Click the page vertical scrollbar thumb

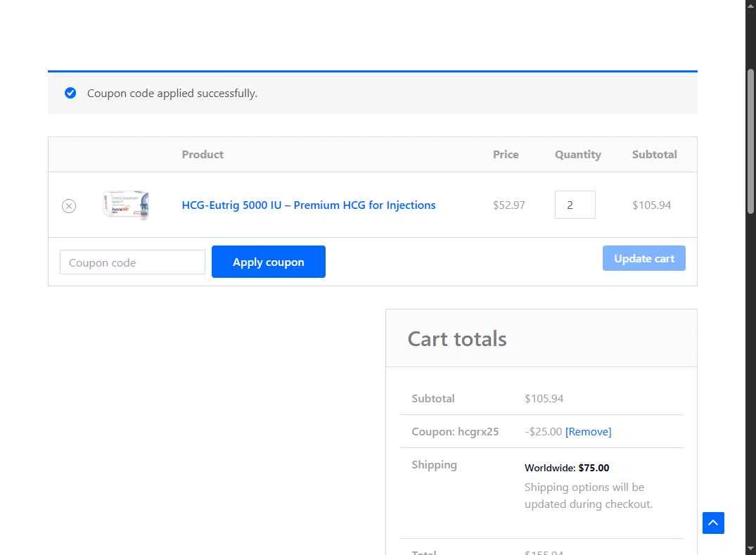pos(750,141)
